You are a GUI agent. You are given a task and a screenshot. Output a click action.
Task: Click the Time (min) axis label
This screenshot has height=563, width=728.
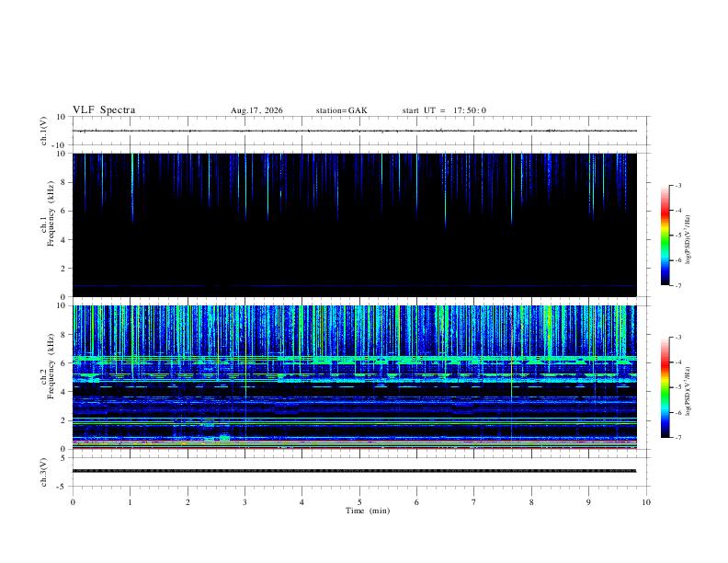(368, 511)
